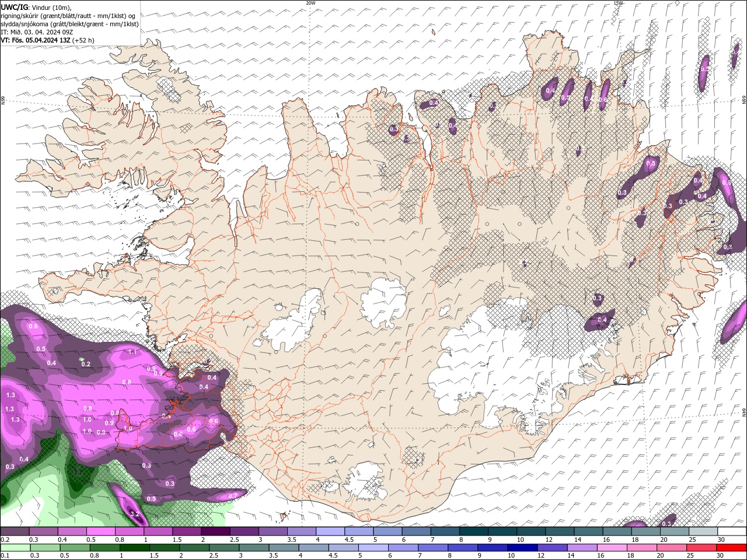This screenshot has height=560, width=747.
Task: Pick the dark mauve 0.2 swatch in snow legend
Action: [x=15, y=531]
